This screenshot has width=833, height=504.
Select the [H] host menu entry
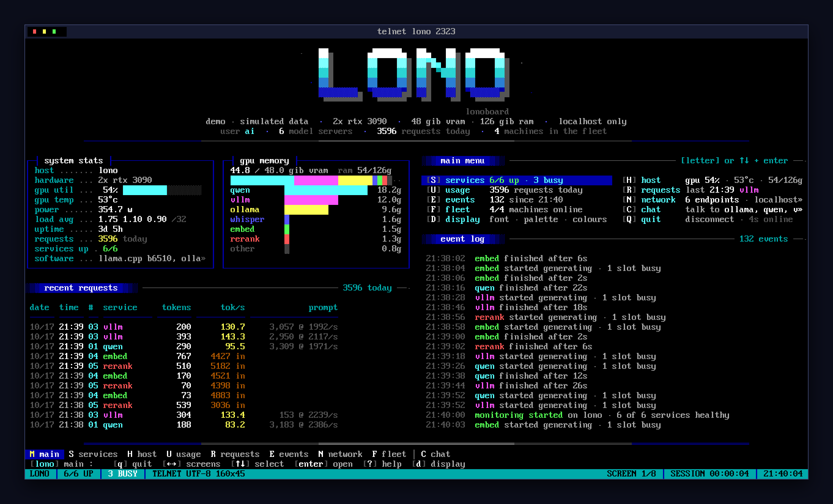tap(713, 180)
